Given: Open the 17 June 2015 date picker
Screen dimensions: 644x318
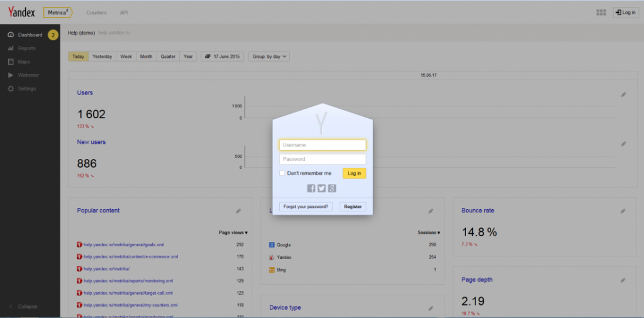Looking at the screenshot, I should coord(222,57).
